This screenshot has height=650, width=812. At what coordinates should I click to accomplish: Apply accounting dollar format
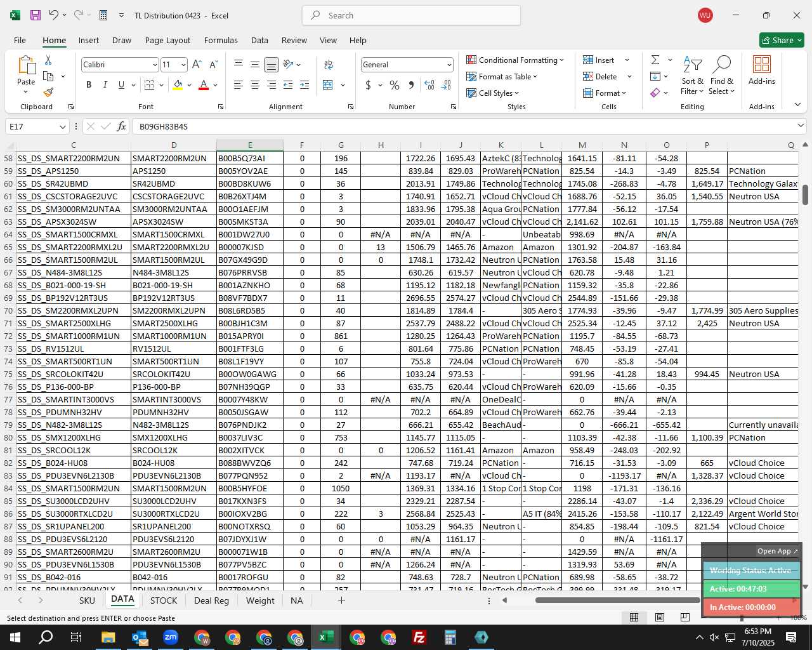[368, 85]
